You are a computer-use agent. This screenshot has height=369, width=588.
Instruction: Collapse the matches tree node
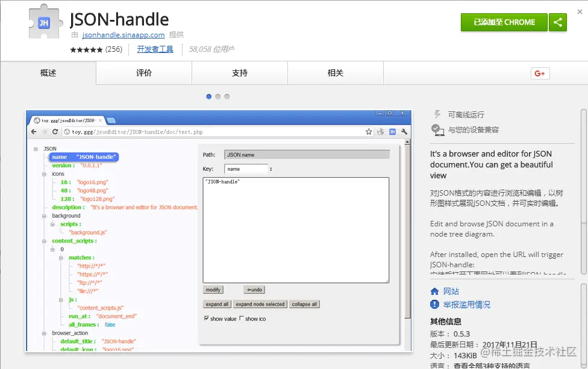(61, 258)
